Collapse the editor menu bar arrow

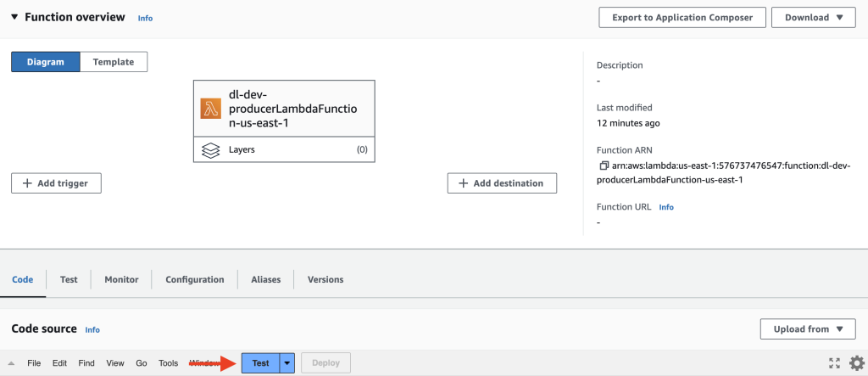pyautogui.click(x=11, y=363)
